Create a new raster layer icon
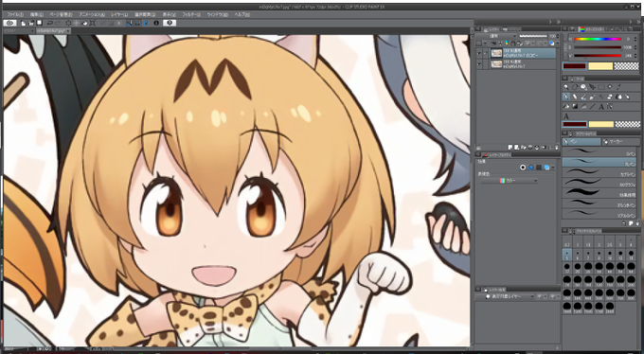 [510, 147]
